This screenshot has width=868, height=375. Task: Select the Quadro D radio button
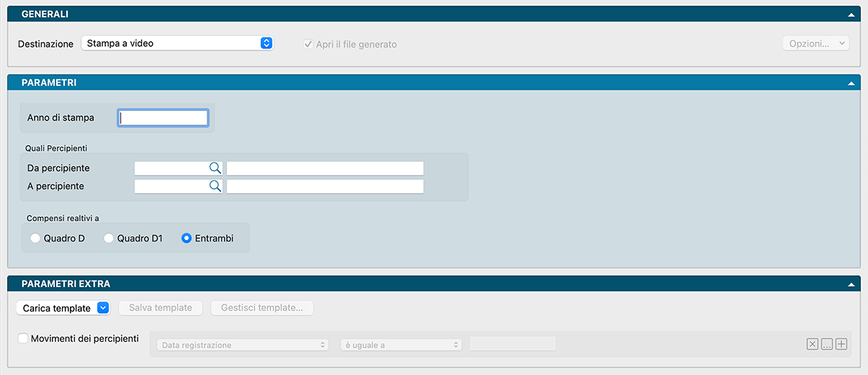pos(35,238)
